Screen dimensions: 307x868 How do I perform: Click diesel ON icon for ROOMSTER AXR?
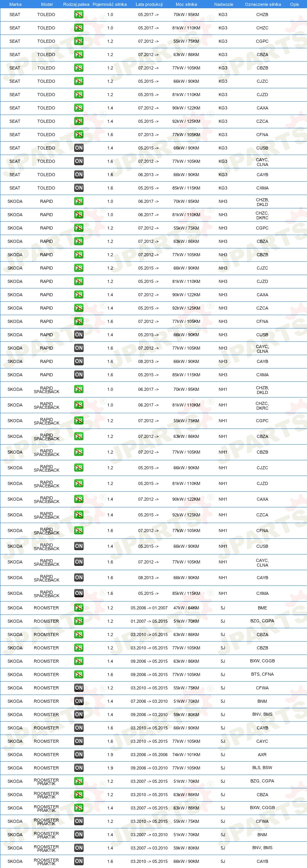pos(79,755)
